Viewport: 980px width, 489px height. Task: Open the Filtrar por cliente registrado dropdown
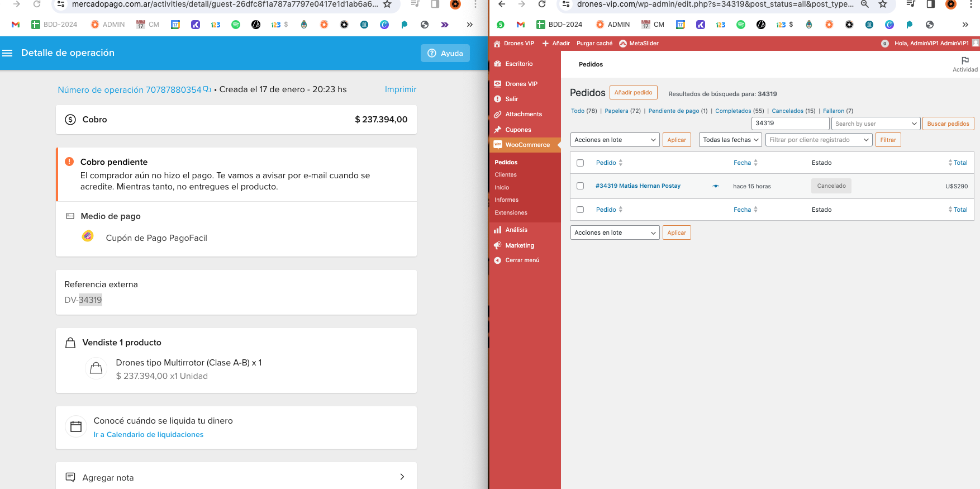pos(819,140)
